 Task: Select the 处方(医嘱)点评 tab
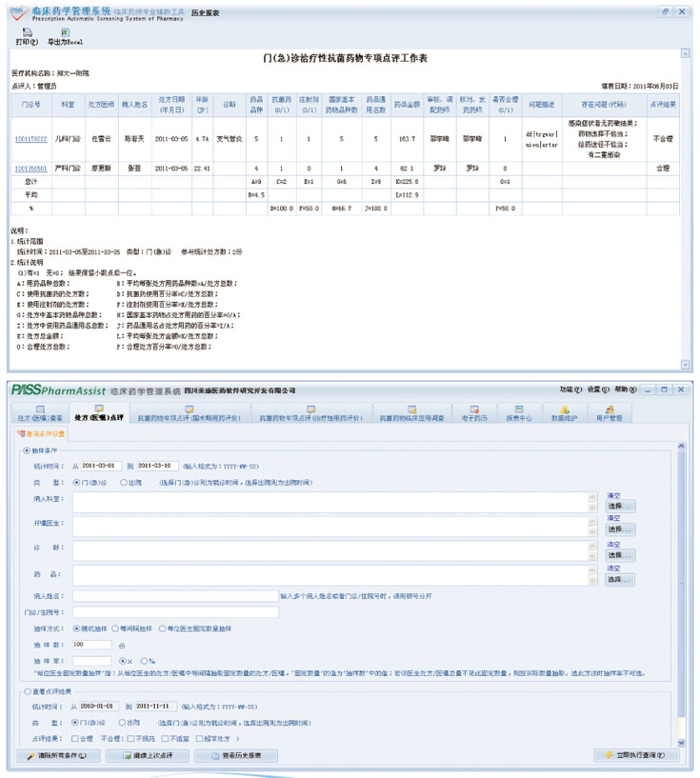(x=99, y=414)
